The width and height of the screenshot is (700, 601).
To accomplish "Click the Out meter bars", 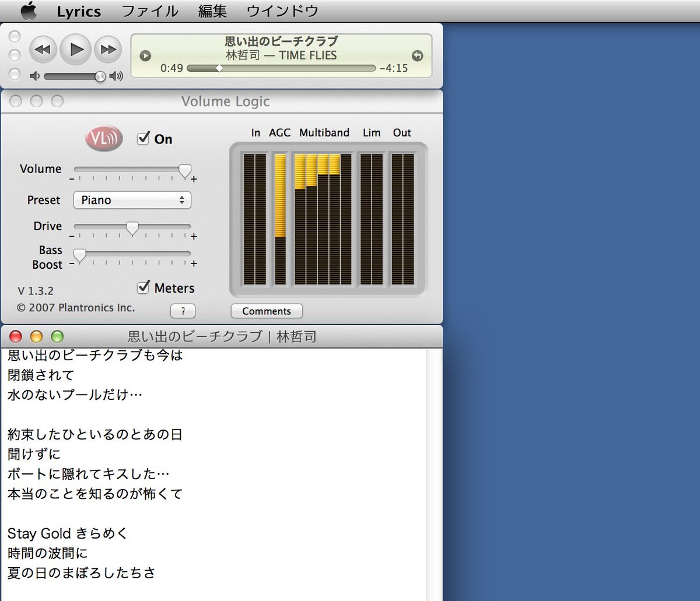I will click(402, 219).
